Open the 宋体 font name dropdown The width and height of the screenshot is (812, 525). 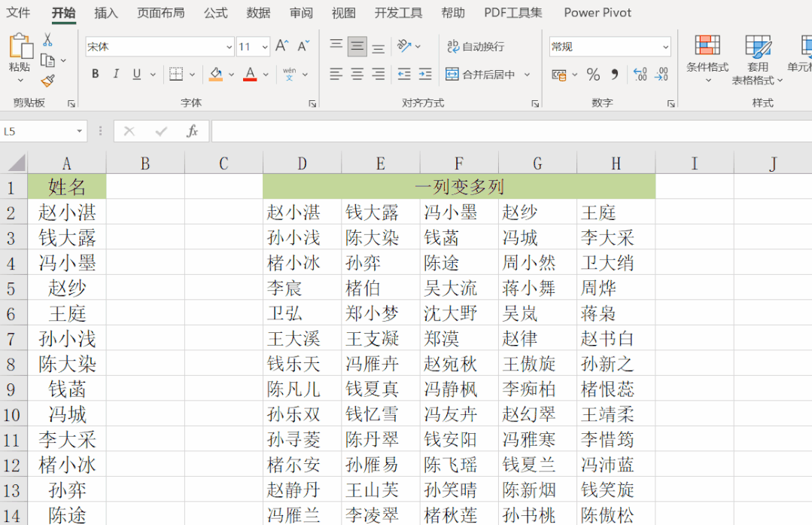point(230,47)
